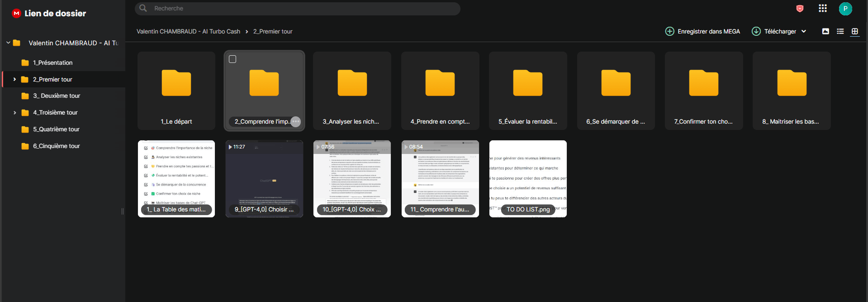Collapse the Valentin CHAMBRAUD root folder
The image size is (868, 302).
tap(8, 43)
